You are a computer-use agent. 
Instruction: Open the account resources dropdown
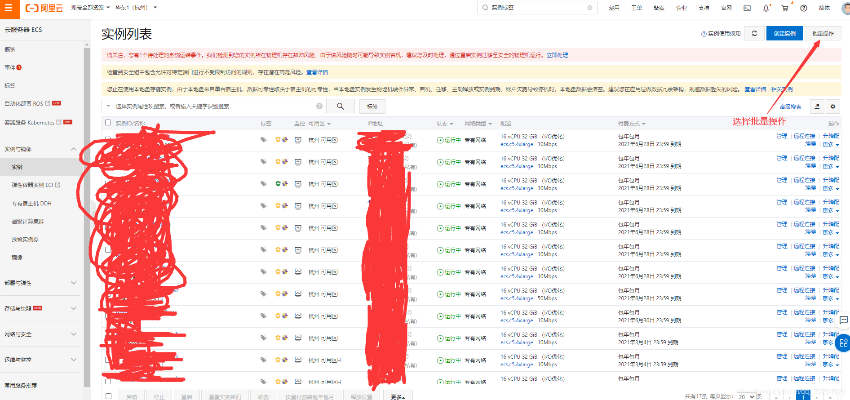[91, 8]
